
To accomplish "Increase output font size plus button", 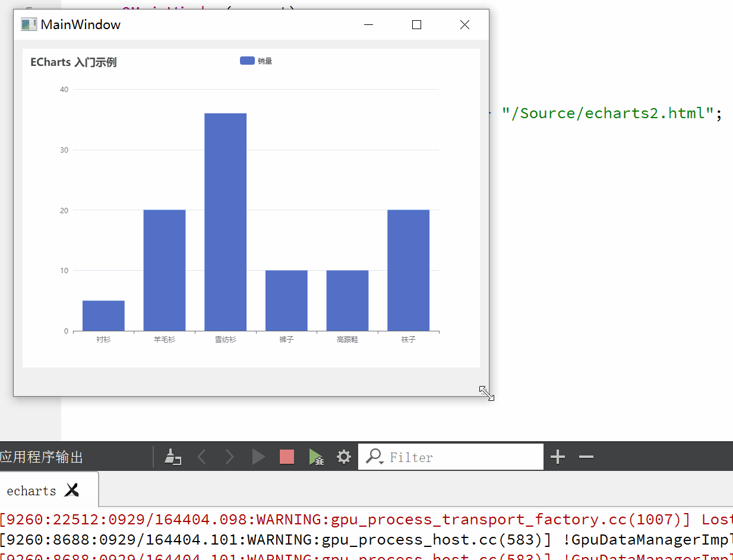I will click(558, 457).
